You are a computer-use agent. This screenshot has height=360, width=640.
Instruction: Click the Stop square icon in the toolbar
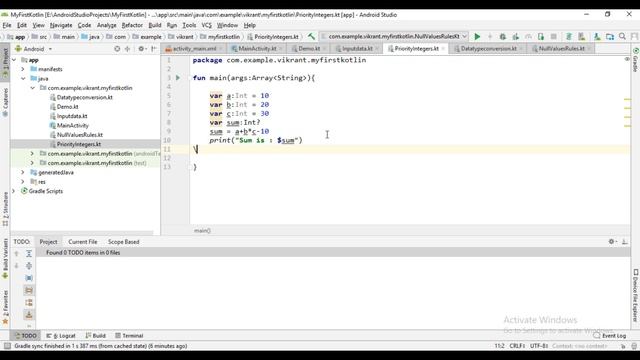pyautogui.click(x=554, y=37)
